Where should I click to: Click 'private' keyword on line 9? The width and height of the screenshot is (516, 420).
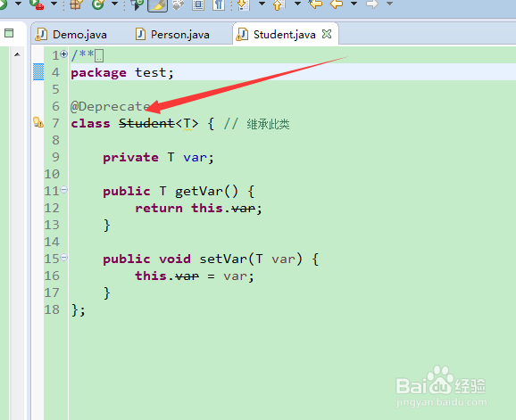pyautogui.click(x=130, y=158)
